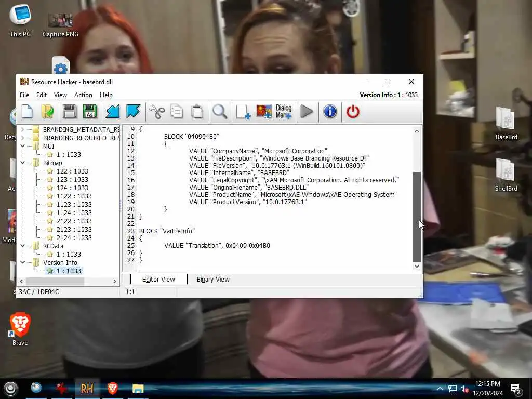Collapse the Version Info tree node
This screenshot has height=399, width=532.
[x=22, y=262]
